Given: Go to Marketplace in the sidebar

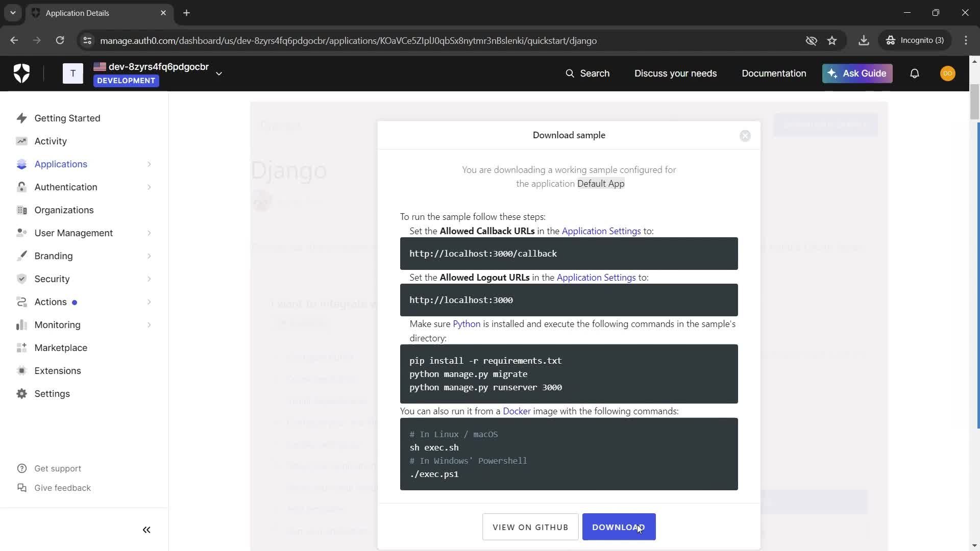Looking at the screenshot, I should coord(61,348).
